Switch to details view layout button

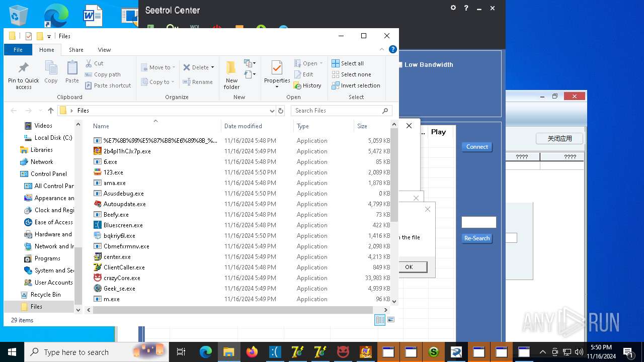coord(380,320)
